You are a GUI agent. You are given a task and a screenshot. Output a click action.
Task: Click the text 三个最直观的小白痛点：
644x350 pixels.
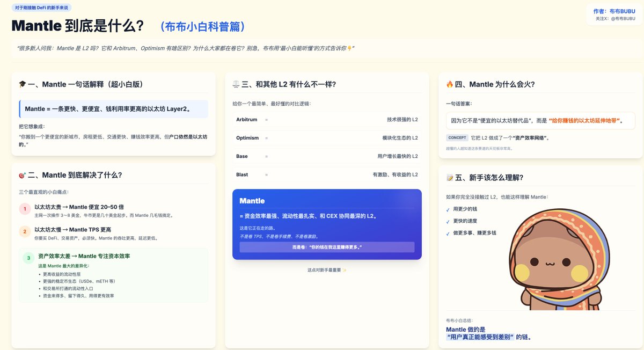[x=43, y=192]
